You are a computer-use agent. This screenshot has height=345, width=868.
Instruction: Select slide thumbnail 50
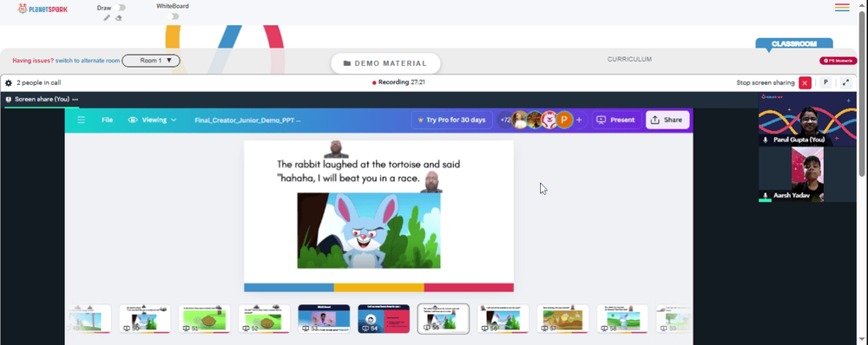click(x=145, y=318)
